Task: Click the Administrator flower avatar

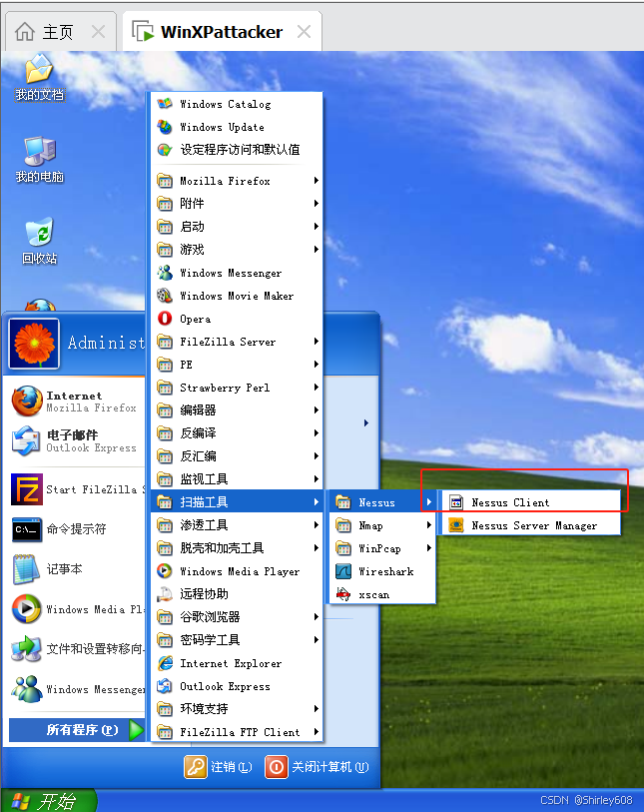Action: (x=34, y=344)
